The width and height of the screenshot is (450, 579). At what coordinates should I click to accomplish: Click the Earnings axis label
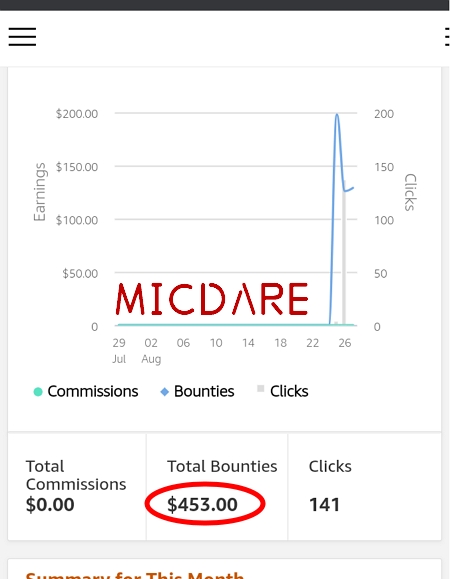pos(39,192)
